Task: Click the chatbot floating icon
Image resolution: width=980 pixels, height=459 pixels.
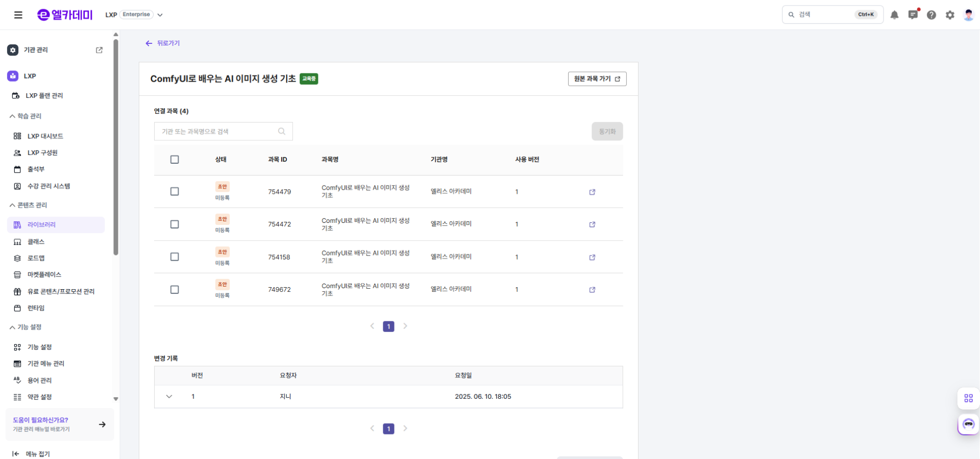Action: tap(968, 424)
